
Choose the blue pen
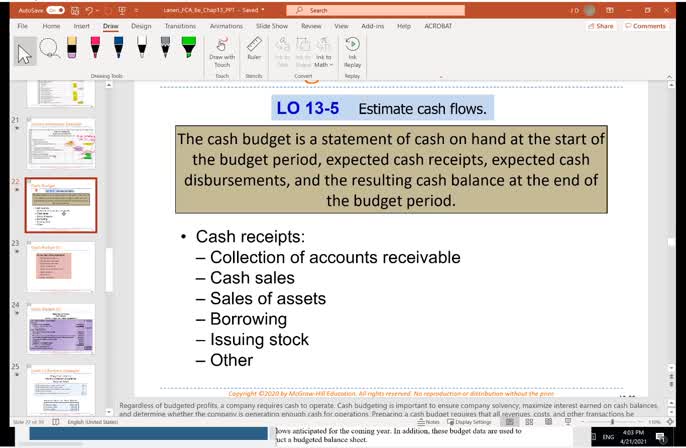point(119,47)
